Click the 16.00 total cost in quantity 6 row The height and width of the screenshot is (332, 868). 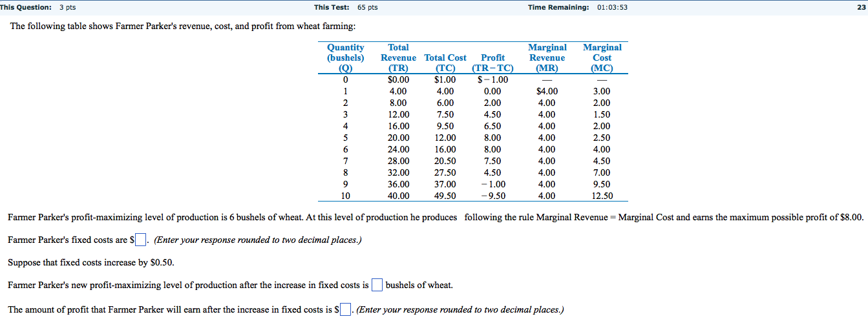click(x=445, y=149)
